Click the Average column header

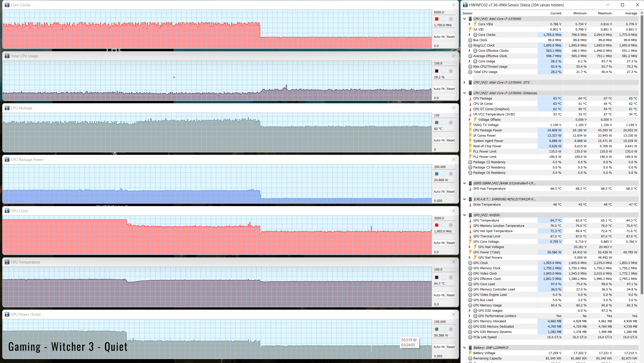tap(626, 13)
